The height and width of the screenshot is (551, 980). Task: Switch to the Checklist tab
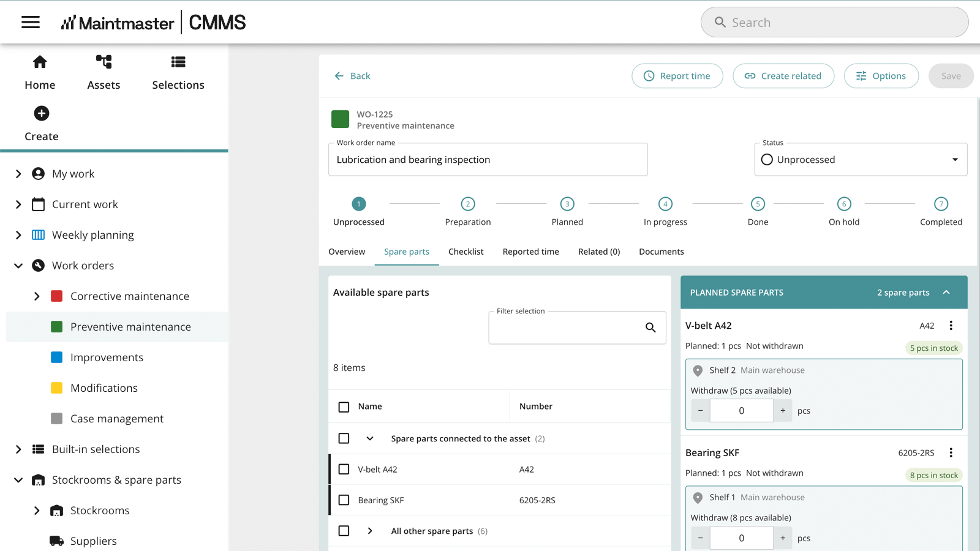click(x=466, y=252)
